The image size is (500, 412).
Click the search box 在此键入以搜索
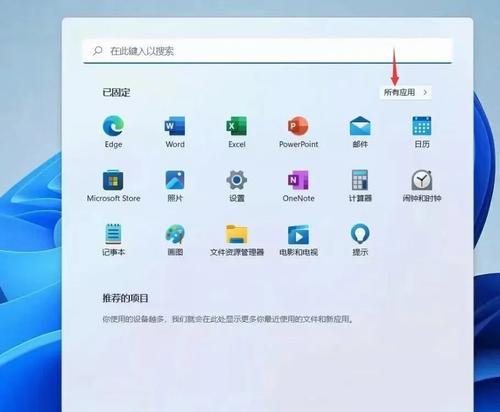[x=267, y=51]
